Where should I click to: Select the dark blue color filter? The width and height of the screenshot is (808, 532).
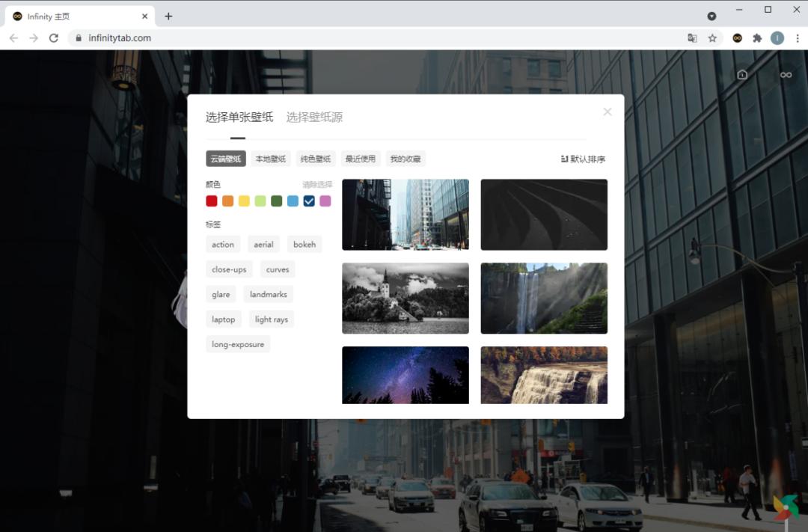(x=309, y=201)
